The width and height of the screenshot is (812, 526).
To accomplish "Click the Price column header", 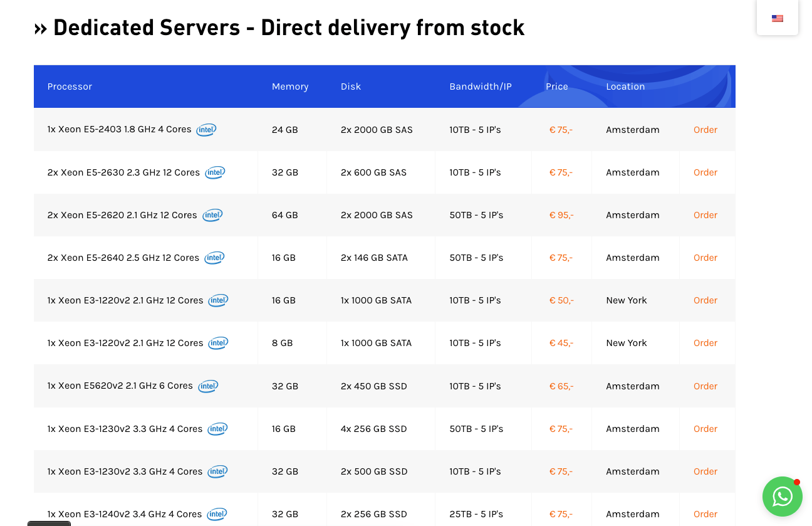I will click(x=556, y=87).
